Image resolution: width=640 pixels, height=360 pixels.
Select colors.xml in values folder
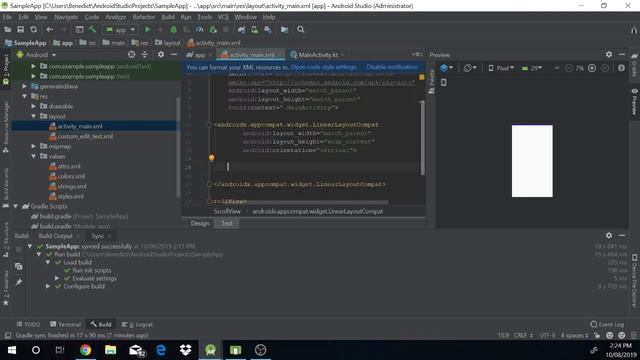point(67,176)
